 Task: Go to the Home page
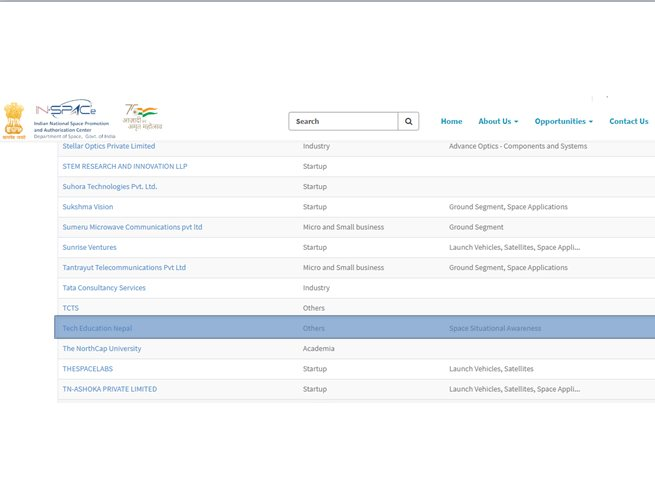(451, 121)
